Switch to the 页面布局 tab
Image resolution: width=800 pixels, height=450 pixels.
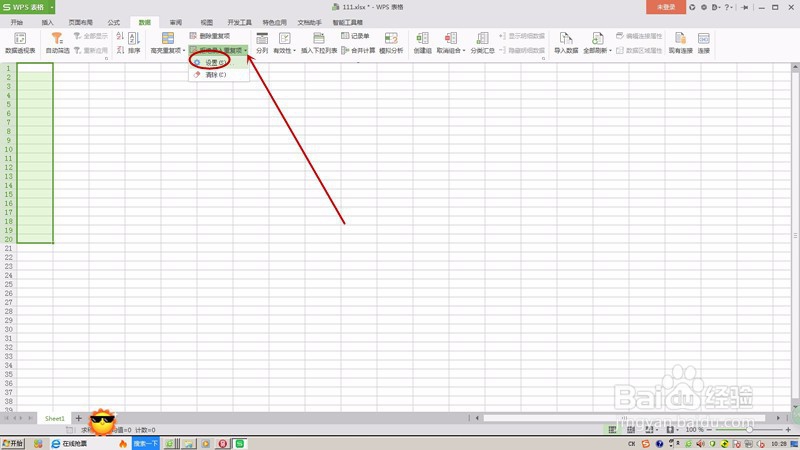click(81, 22)
